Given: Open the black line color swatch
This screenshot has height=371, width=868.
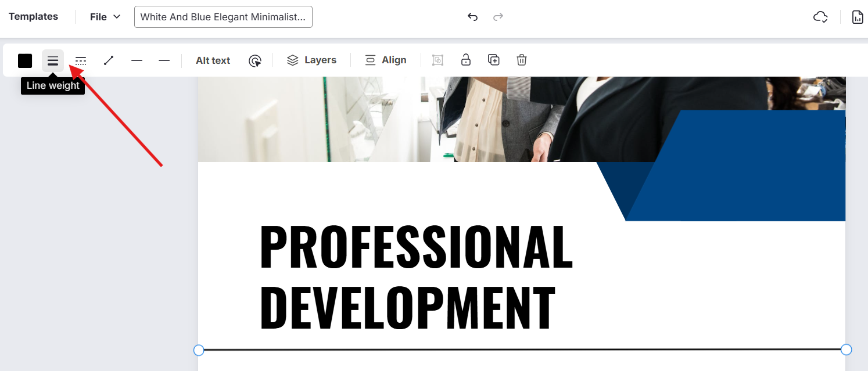Looking at the screenshot, I should click(x=25, y=60).
